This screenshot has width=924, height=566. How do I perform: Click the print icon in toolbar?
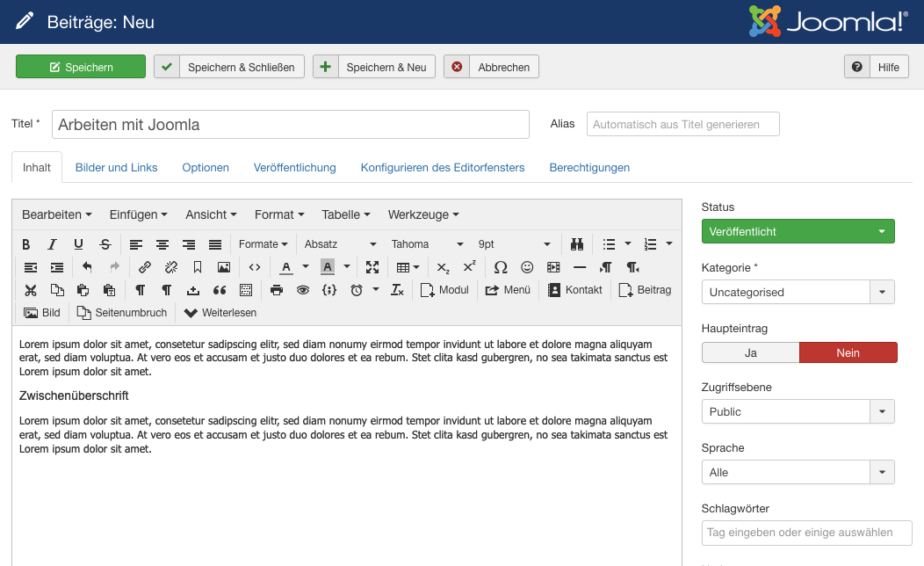tap(277, 290)
